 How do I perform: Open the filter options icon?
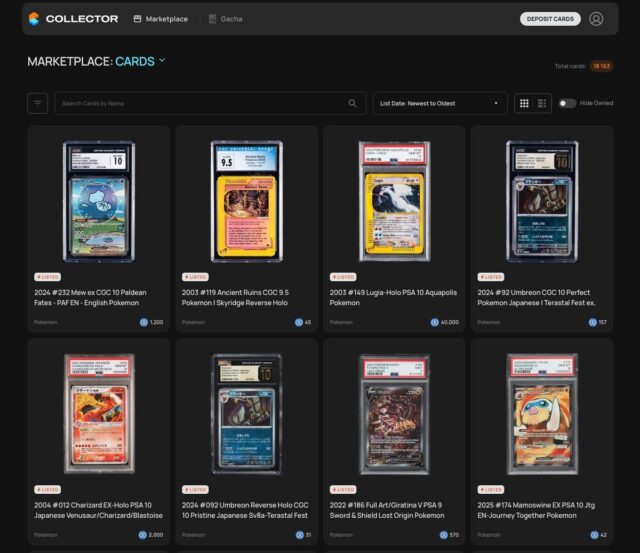pyautogui.click(x=38, y=103)
